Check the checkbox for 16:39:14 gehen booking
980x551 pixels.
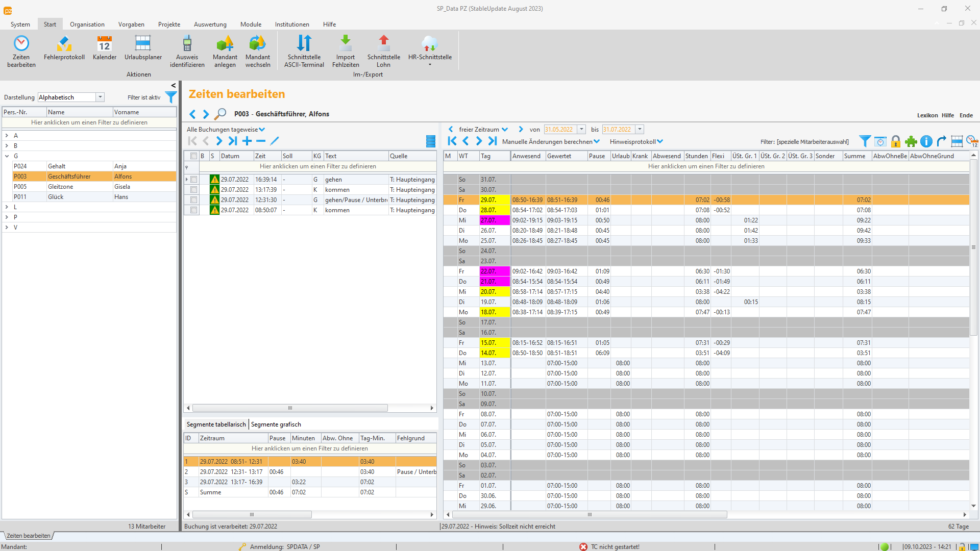click(194, 180)
